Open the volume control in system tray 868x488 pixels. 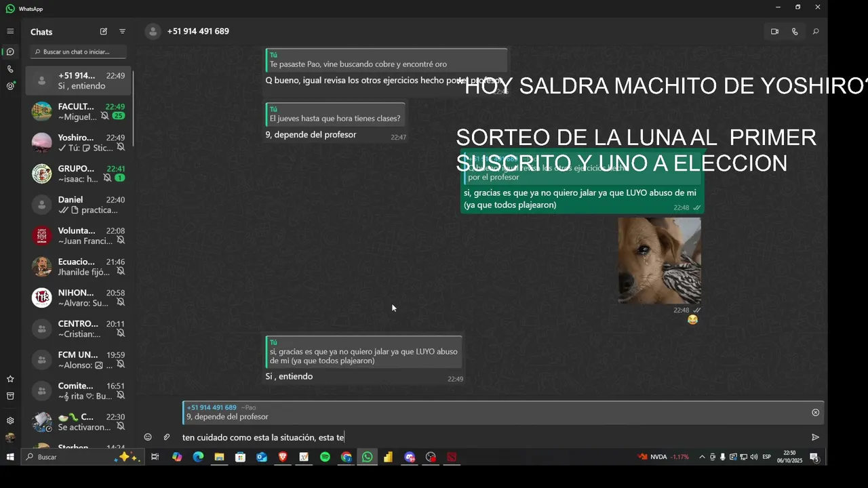tap(754, 457)
